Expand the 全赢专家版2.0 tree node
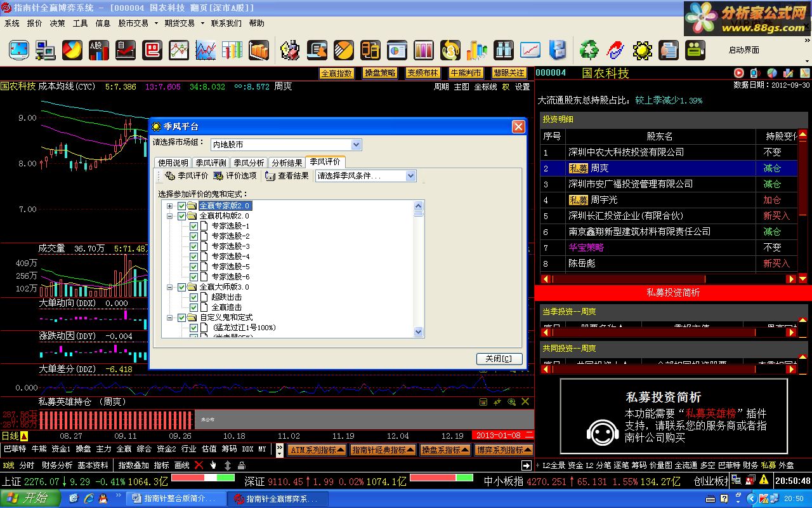The height and width of the screenshot is (508, 812). (170, 206)
